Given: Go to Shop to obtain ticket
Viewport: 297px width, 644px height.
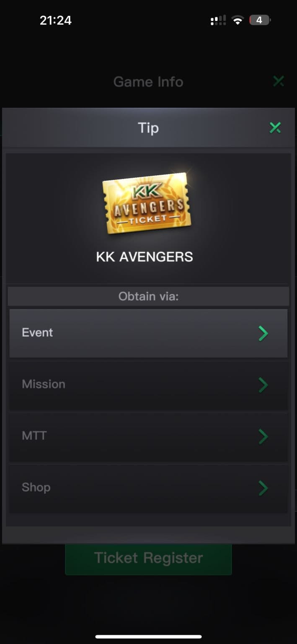Looking at the screenshot, I should (x=148, y=488).
